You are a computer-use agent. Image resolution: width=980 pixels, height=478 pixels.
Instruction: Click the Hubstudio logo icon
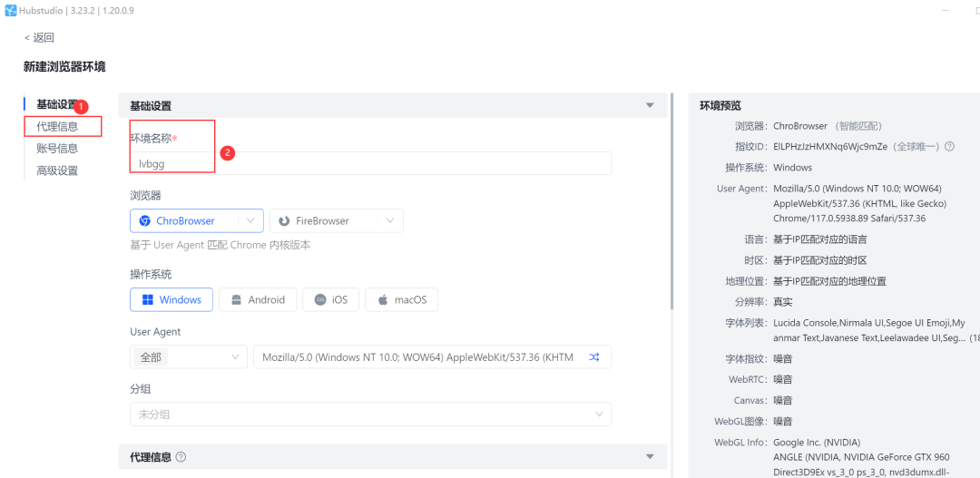point(11,11)
